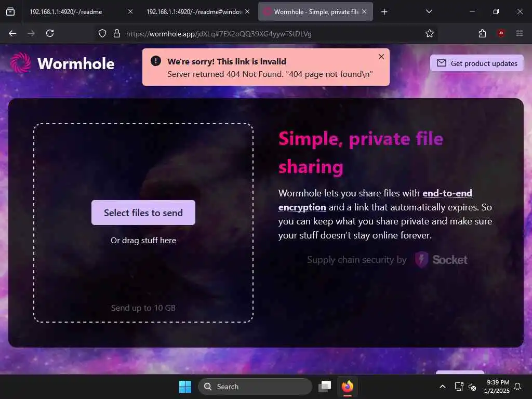Open the uBlock Origin extension icon
This screenshot has width=532, height=399.
501,33
